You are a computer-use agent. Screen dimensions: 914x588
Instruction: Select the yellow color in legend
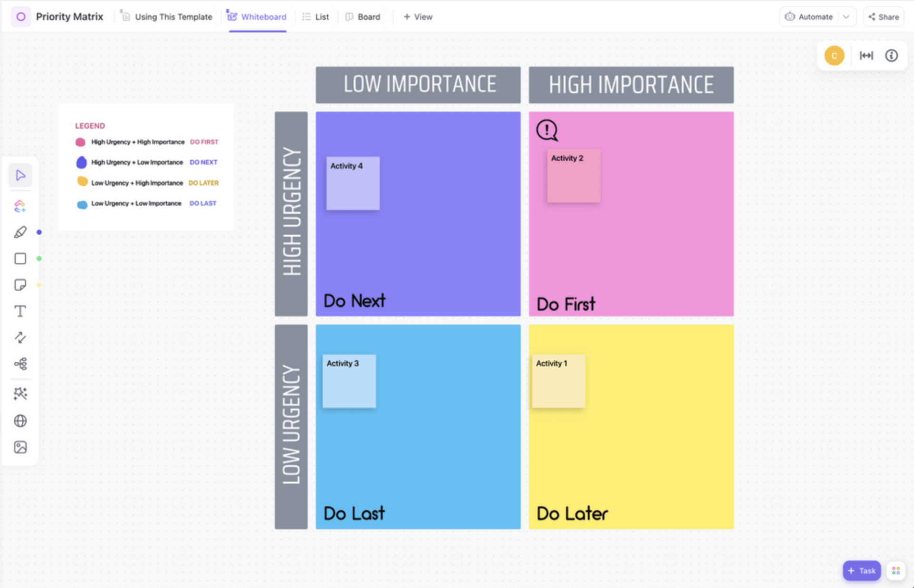click(x=80, y=182)
